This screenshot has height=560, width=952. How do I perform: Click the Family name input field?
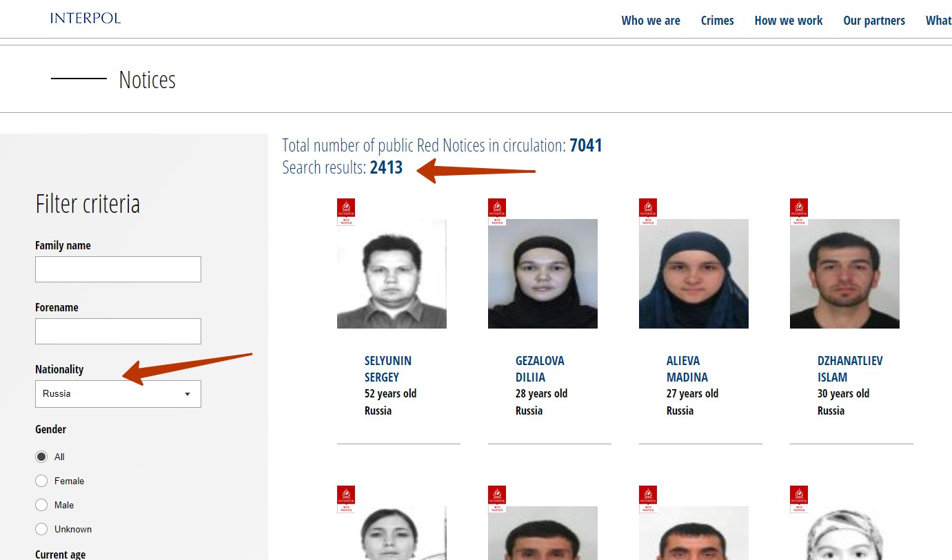pyautogui.click(x=118, y=269)
